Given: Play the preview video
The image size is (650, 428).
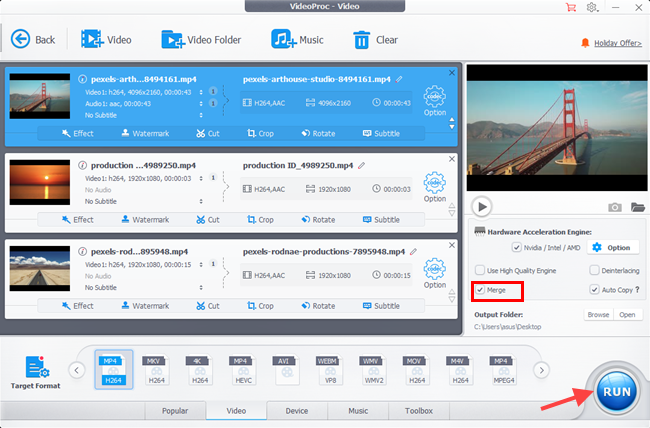Looking at the screenshot, I should 482,207.
